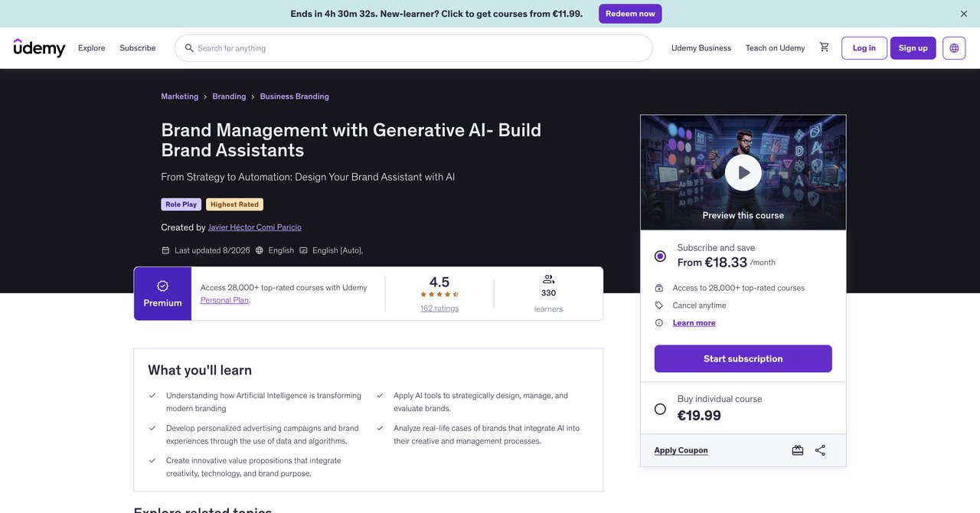Image resolution: width=980 pixels, height=513 pixels.
Task: Click the Premium badge checkmark icon
Action: point(162,286)
